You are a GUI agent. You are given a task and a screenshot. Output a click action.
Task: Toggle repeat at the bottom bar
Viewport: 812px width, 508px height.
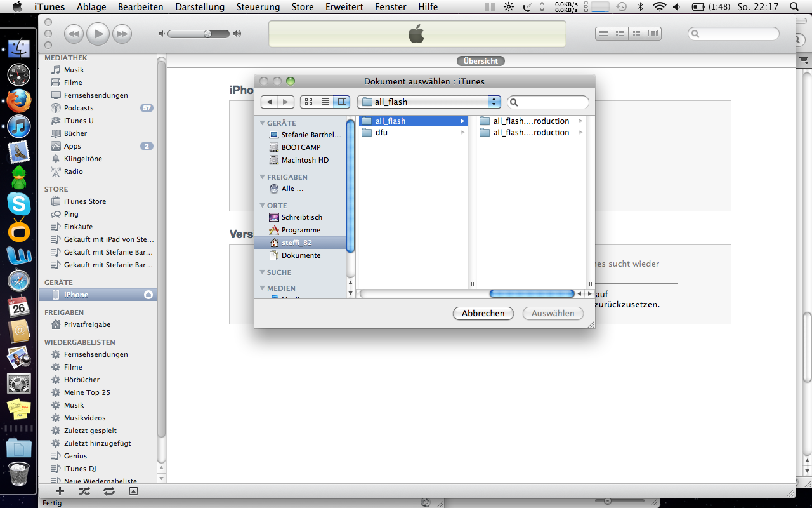[108, 491]
